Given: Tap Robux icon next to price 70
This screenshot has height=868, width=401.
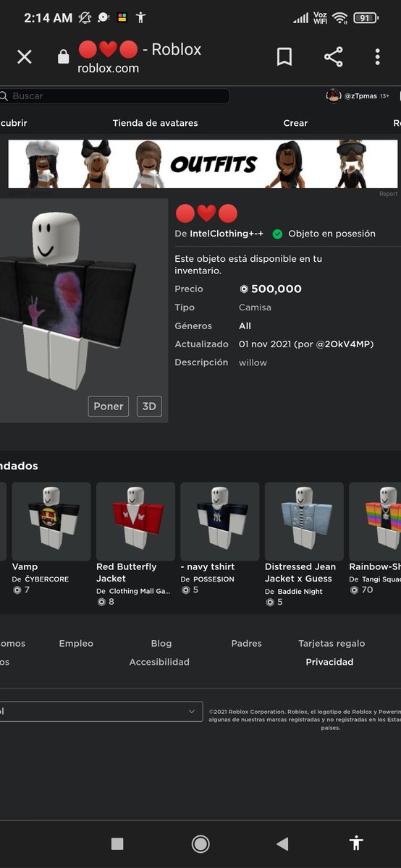Looking at the screenshot, I should click(354, 590).
